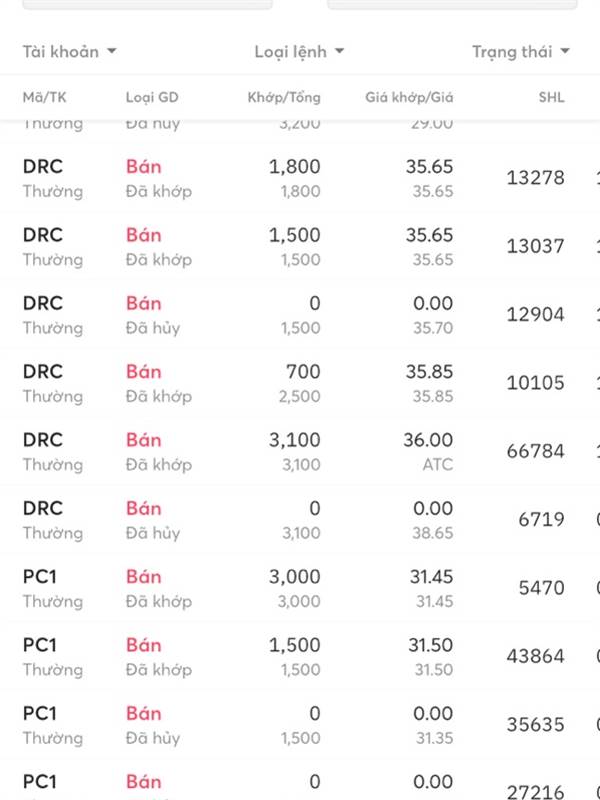Viewport: 600px width, 800px height.
Task: Click the right input box at the top
Action: (x=452, y=4)
